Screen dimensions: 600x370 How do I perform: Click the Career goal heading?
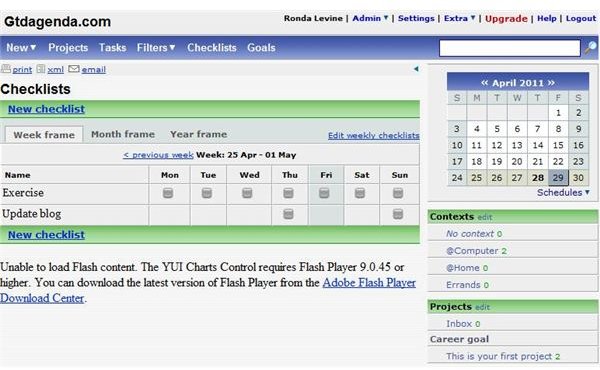click(x=459, y=339)
